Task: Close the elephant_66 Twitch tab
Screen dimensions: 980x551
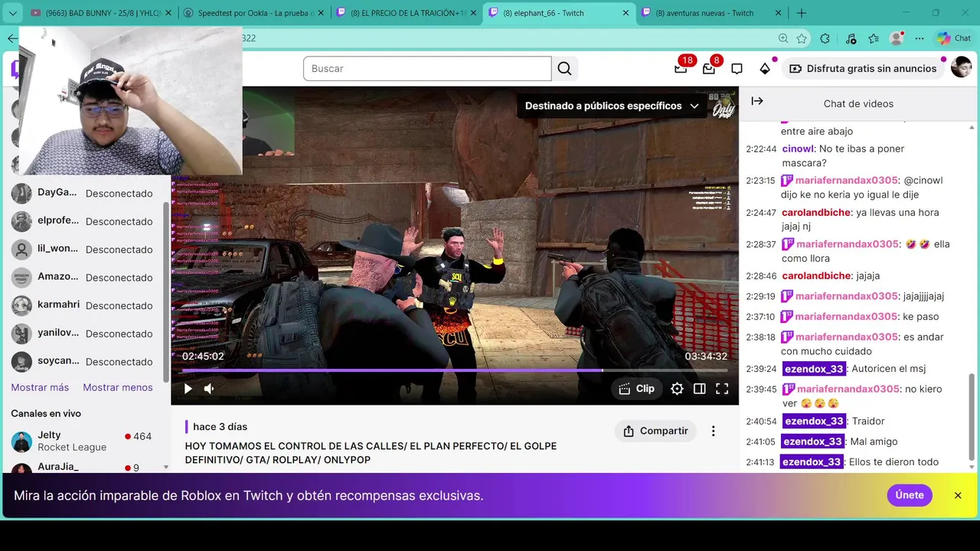Action: pos(626,13)
